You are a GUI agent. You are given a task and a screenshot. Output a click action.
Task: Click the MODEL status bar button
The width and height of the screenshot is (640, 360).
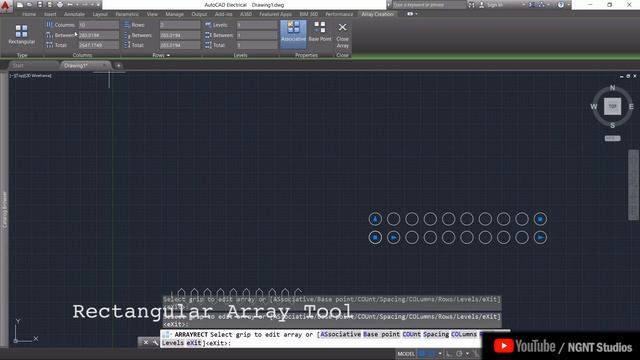pyautogui.click(x=406, y=354)
